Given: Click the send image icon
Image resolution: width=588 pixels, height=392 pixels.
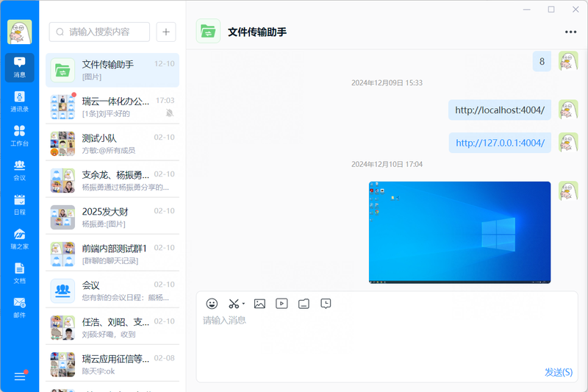Looking at the screenshot, I should coord(259,304).
